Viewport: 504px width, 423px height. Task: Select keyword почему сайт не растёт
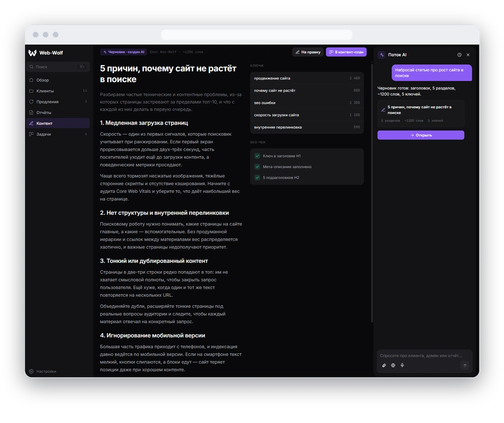[x=307, y=91]
